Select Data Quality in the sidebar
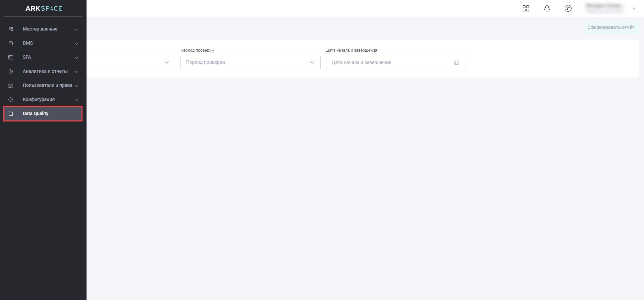The height and width of the screenshot is (300, 644). tap(43, 114)
